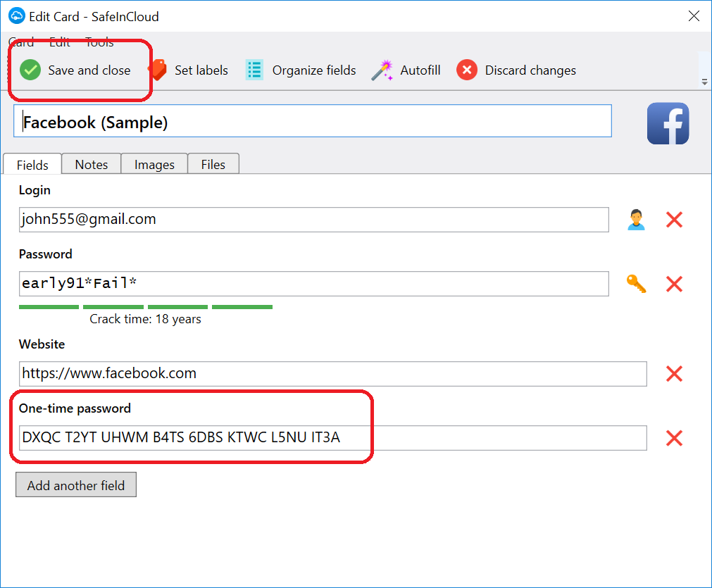Delete the Login field with red X
The height and width of the screenshot is (588, 712).
point(674,220)
